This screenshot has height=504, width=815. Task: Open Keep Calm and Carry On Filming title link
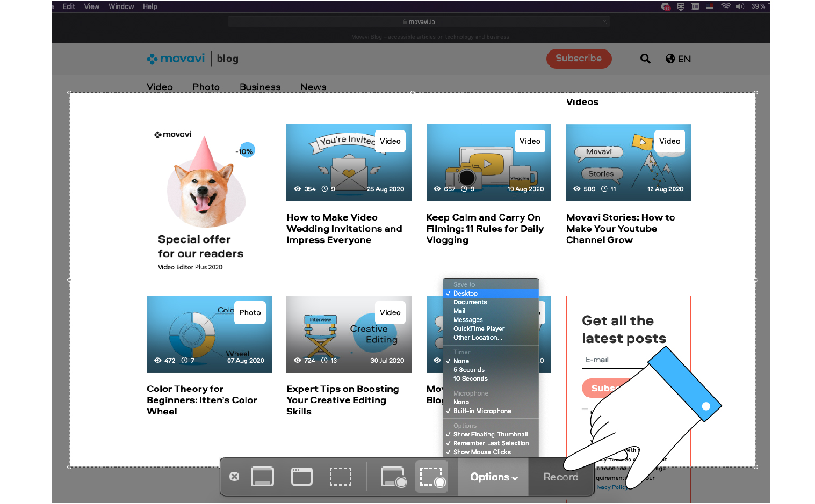pos(485,229)
